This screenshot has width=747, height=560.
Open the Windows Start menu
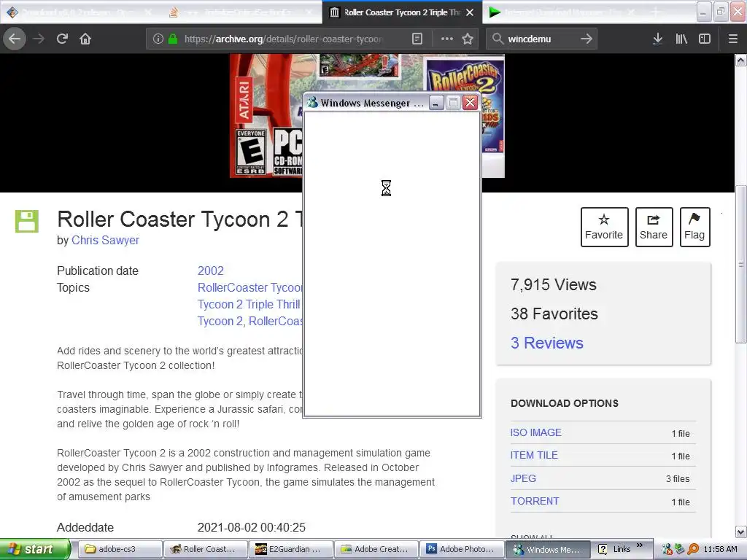36,549
